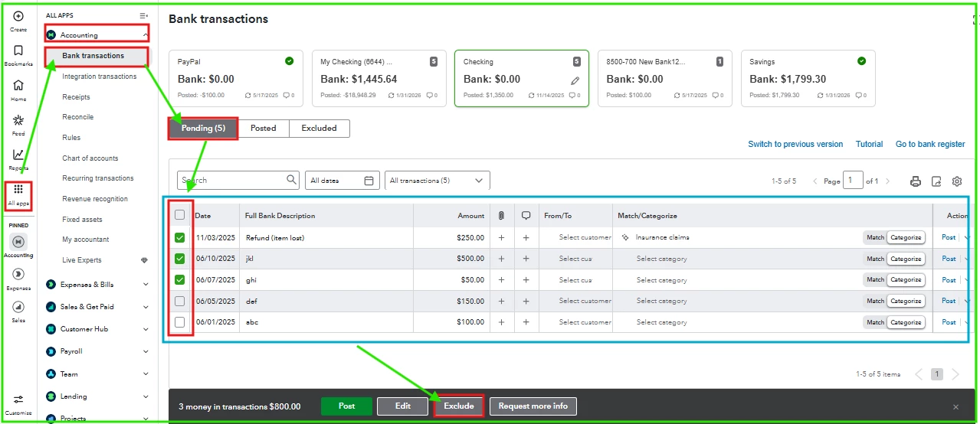
Task: Expand the Lending section
Action: (x=146, y=396)
